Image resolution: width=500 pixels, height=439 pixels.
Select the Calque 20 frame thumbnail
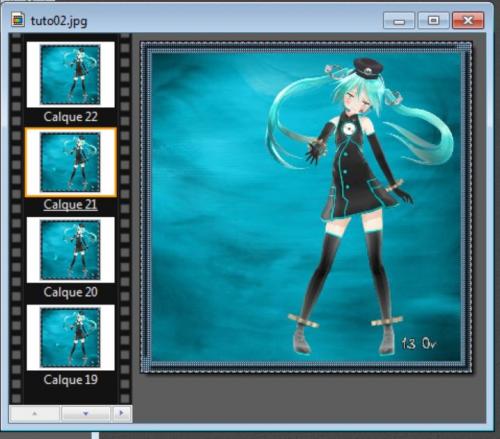point(70,250)
